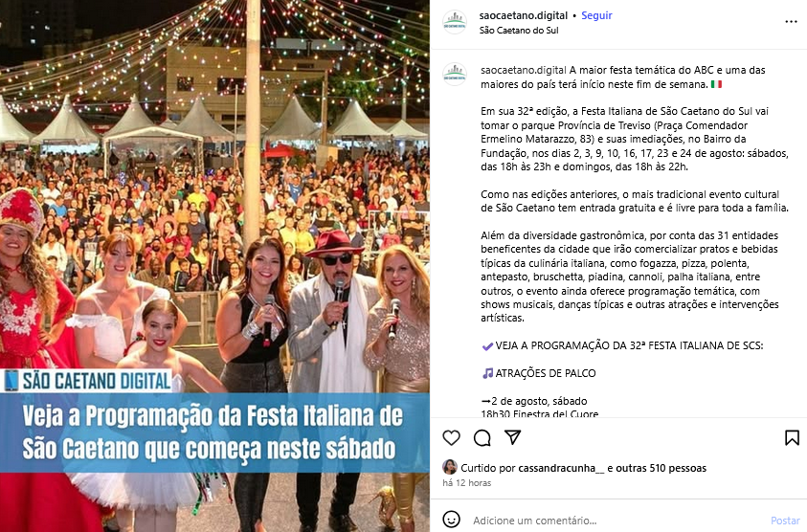Open the São Caetano do Sul location
Screen dimensions: 807x532
click(519, 30)
